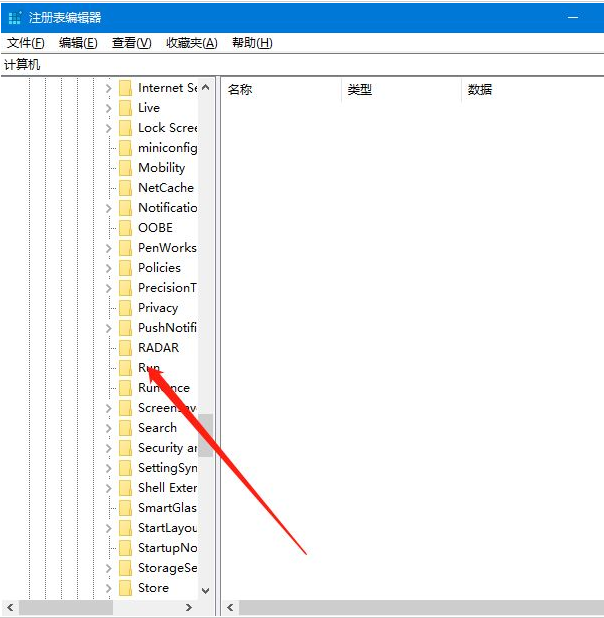Click the 类型 column header

tap(401, 90)
